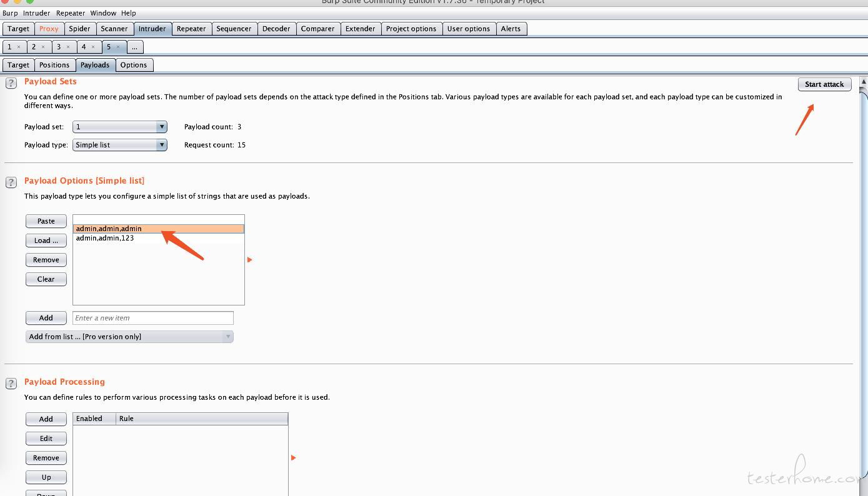Focus the Enter a new item field
Viewport: 868px width, 496px height.
pyautogui.click(x=153, y=318)
